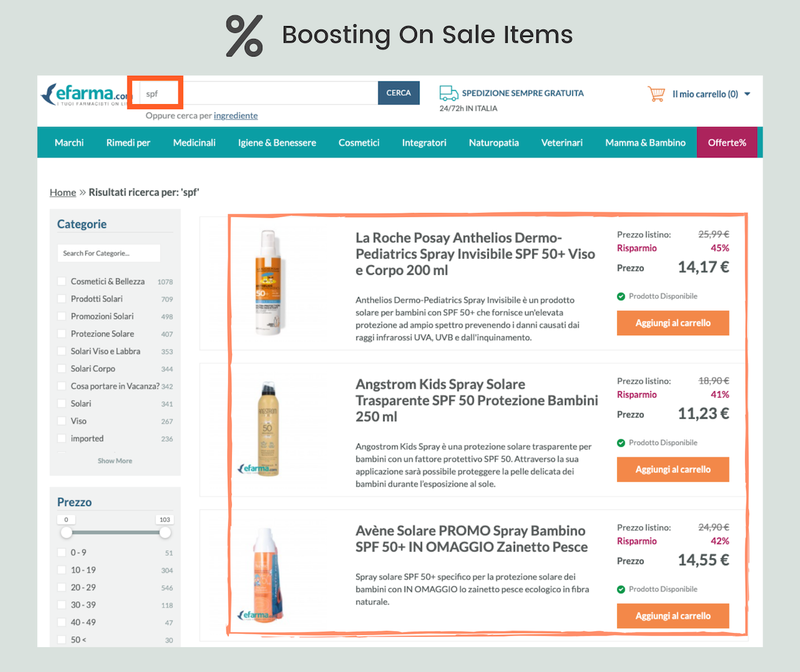The width and height of the screenshot is (800, 672).
Task: Check the Solari Viso e Labbra category
Action: pyautogui.click(x=62, y=351)
